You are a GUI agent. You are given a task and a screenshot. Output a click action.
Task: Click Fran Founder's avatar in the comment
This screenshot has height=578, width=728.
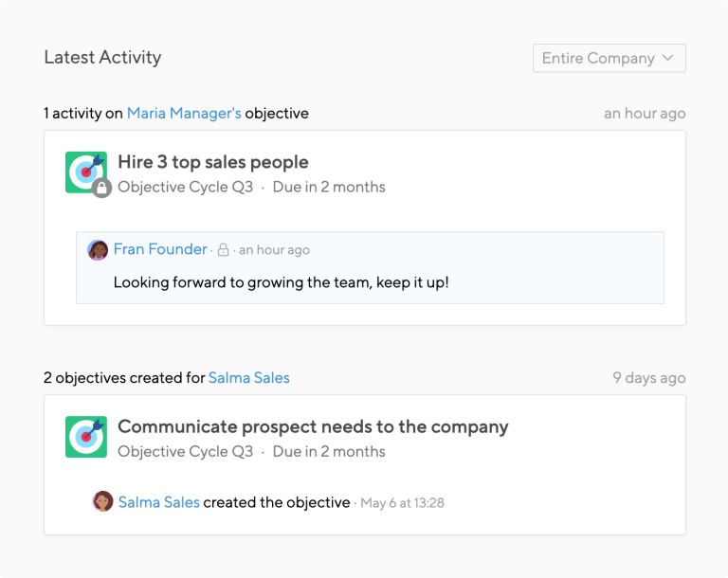click(98, 250)
